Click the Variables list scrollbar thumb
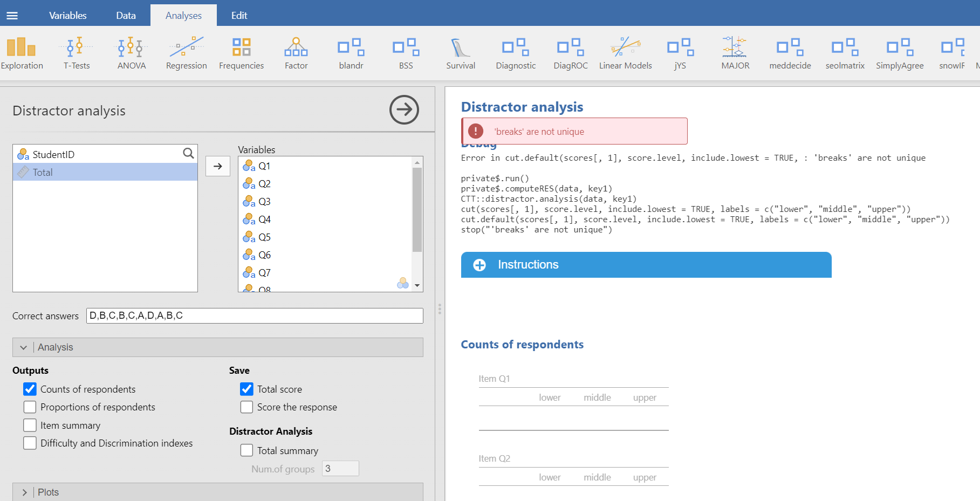This screenshot has width=980, height=501. (x=417, y=210)
